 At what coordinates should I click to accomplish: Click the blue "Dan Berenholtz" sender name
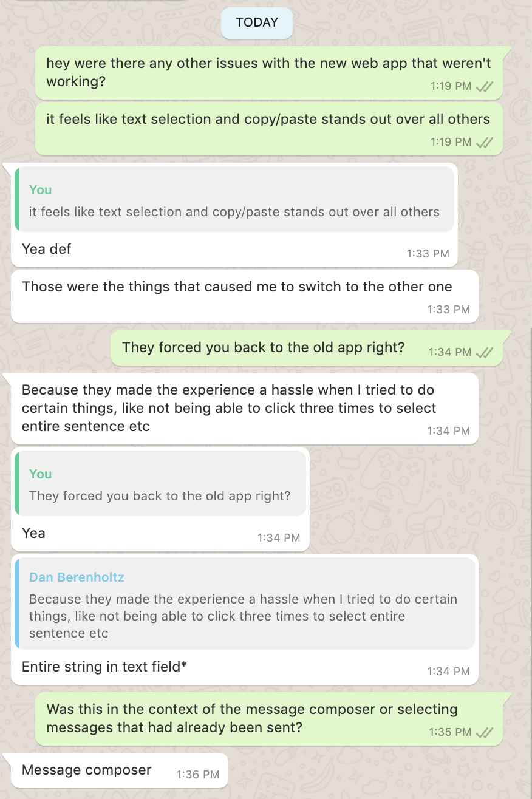tap(77, 577)
